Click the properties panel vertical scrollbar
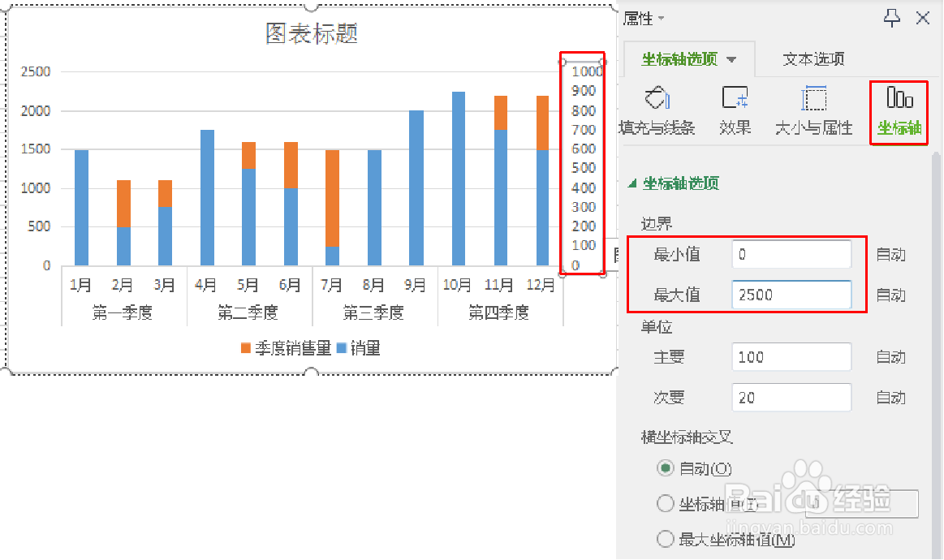 936,355
